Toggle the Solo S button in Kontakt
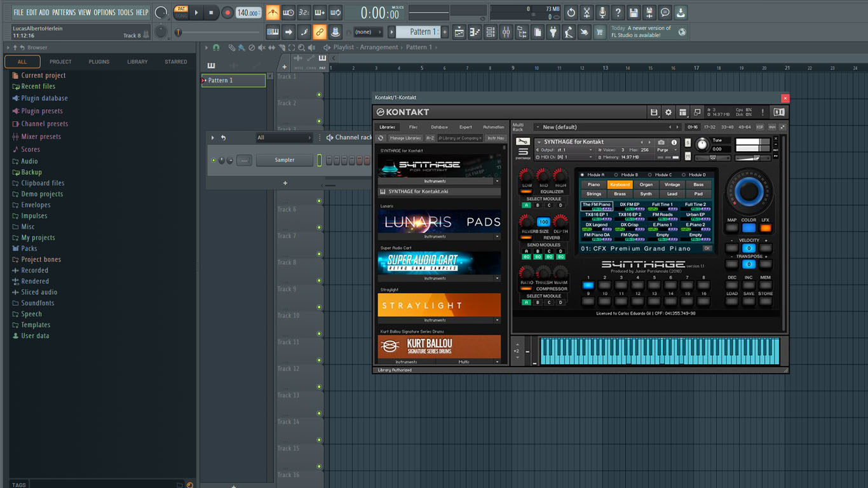This screenshot has width=868, height=488. (x=688, y=144)
